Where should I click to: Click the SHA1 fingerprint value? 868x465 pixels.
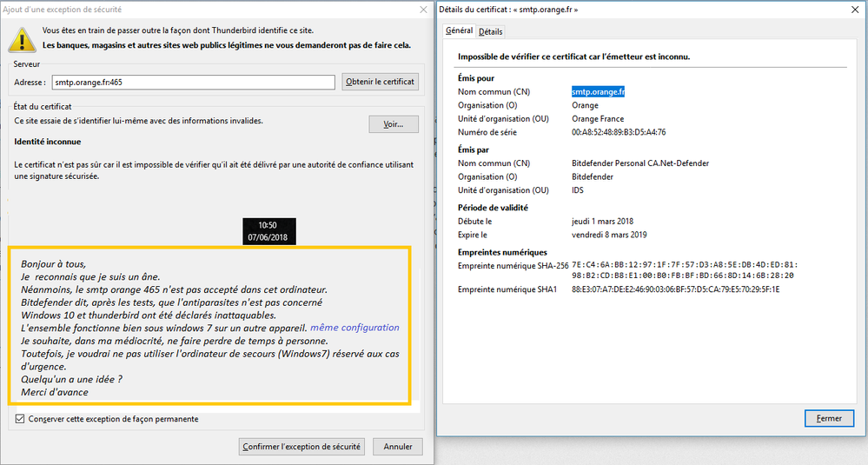(675, 289)
